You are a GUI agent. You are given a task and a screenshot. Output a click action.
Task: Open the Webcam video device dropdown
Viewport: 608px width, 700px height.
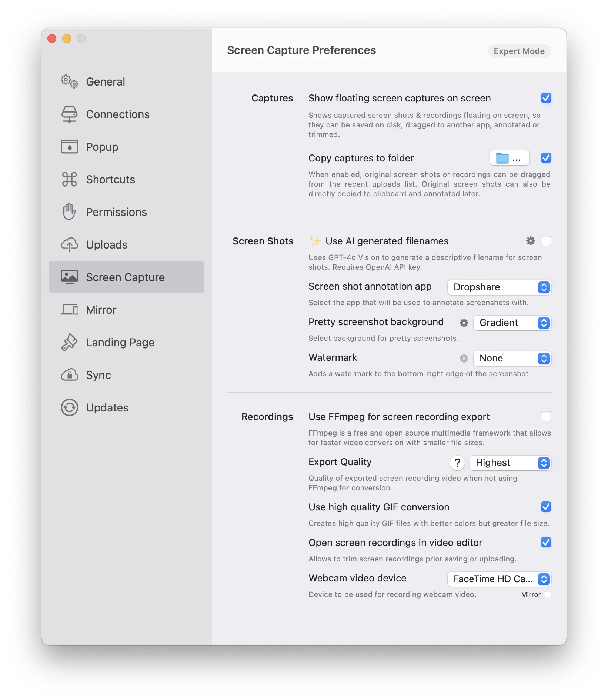[x=499, y=579]
